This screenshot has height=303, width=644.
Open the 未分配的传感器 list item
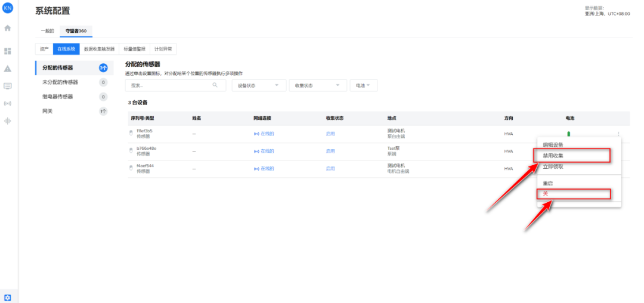pyautogui.click(x=75, y=82)
